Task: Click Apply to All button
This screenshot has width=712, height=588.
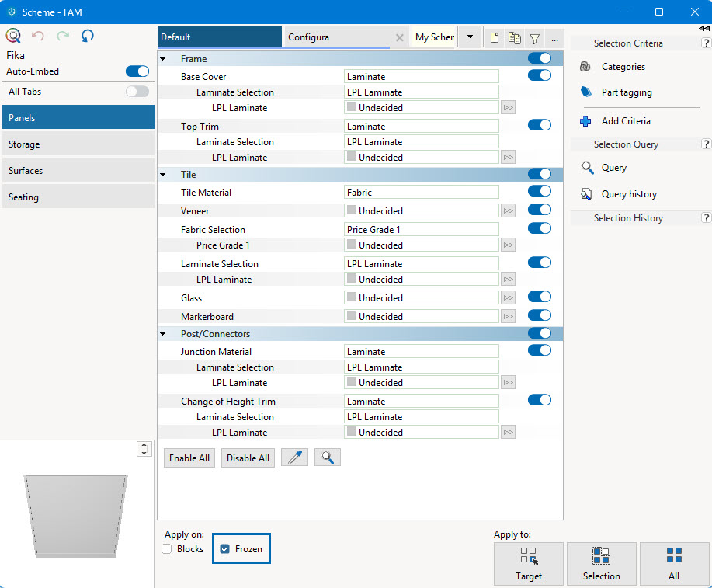Action: click(674, 564)
